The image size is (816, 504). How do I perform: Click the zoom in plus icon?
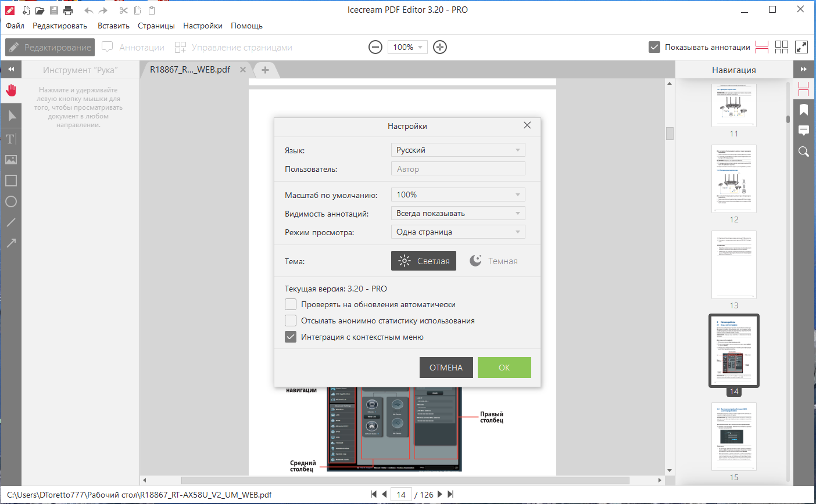pyautogui.click(x=440, y=48)
